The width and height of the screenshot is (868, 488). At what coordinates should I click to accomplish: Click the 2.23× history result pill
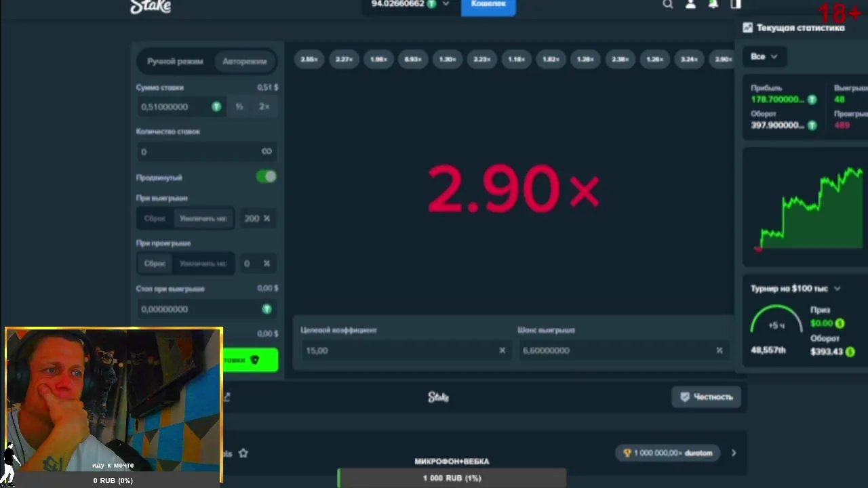(482, 60)
